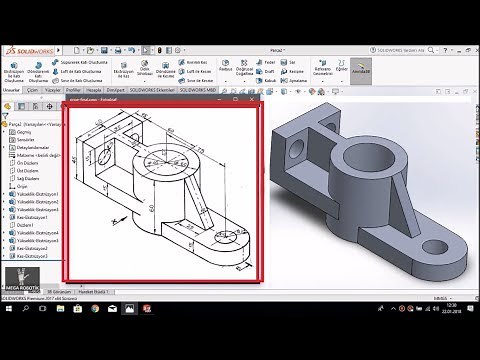
Task: Open the Windows Start menu
Action: 9,309
